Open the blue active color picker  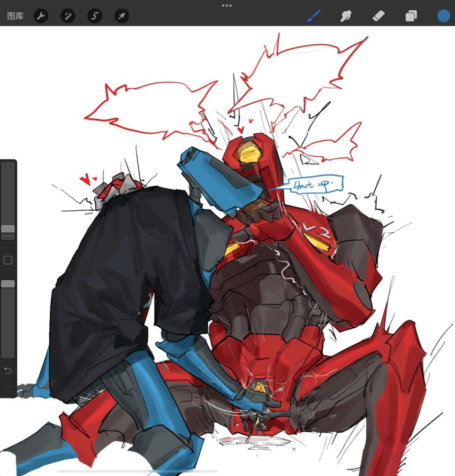(443, 16)
